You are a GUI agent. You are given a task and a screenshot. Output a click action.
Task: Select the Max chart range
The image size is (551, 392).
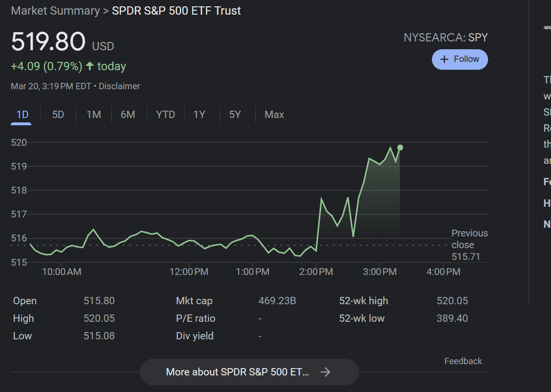pos(274,115)
